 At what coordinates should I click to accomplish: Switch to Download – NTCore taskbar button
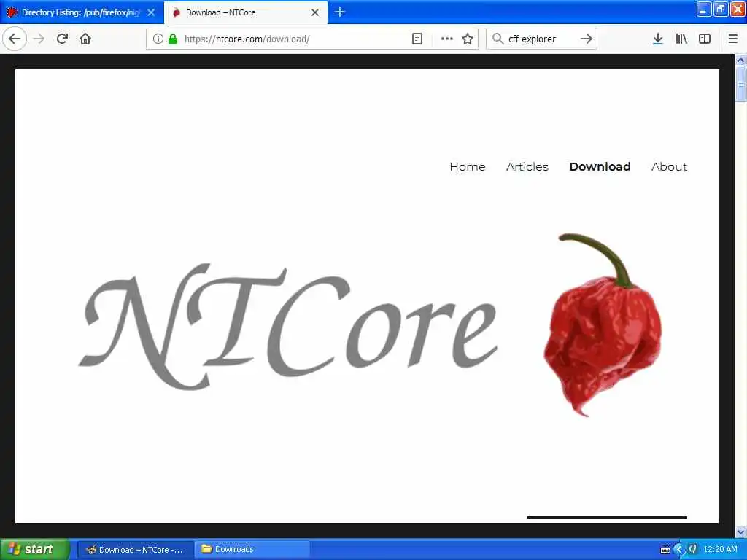[135, 550]
